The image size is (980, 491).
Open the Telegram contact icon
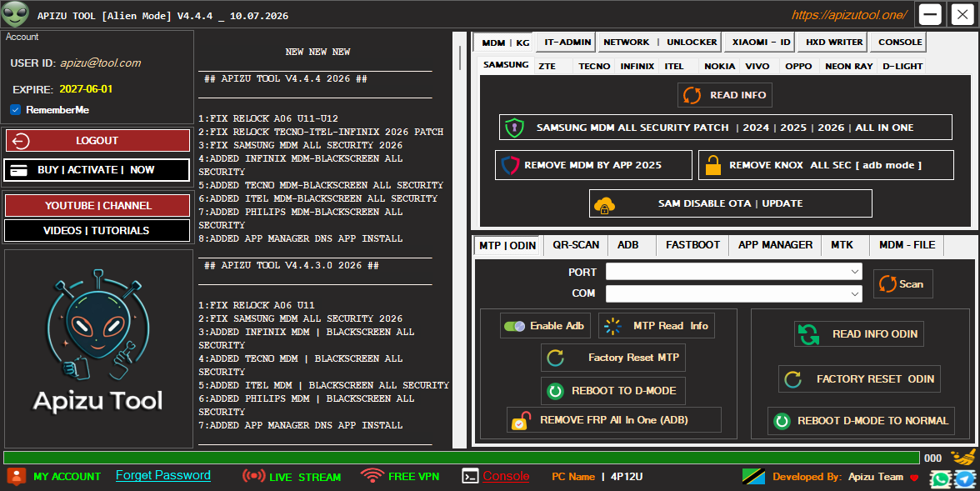(965, 479)
